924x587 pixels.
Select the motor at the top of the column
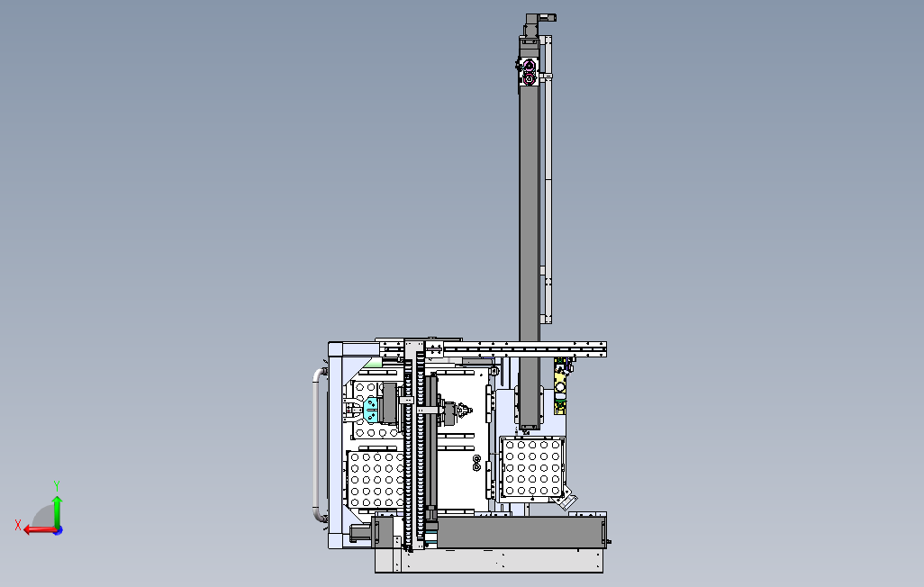coord(538,24)
